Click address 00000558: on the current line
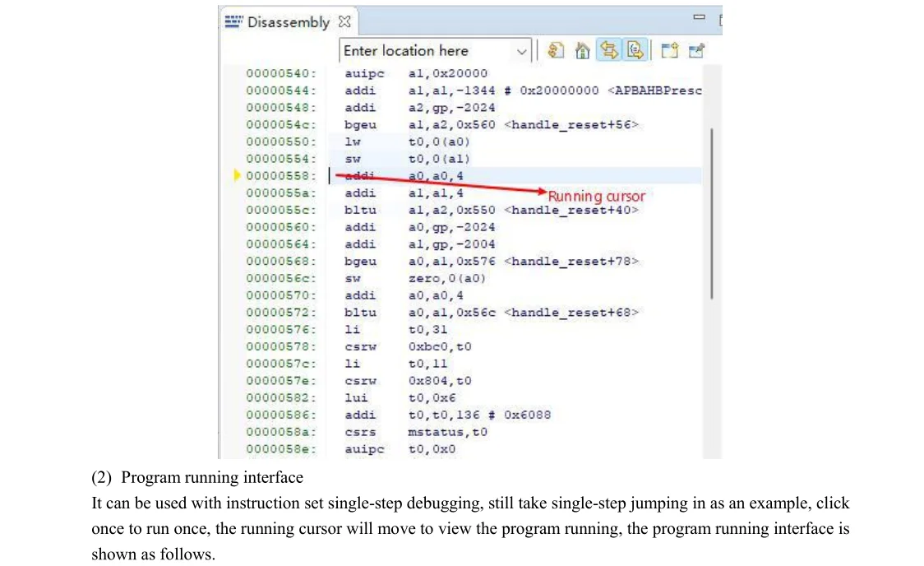Screen dimensions: 924x566 (281, 176)
